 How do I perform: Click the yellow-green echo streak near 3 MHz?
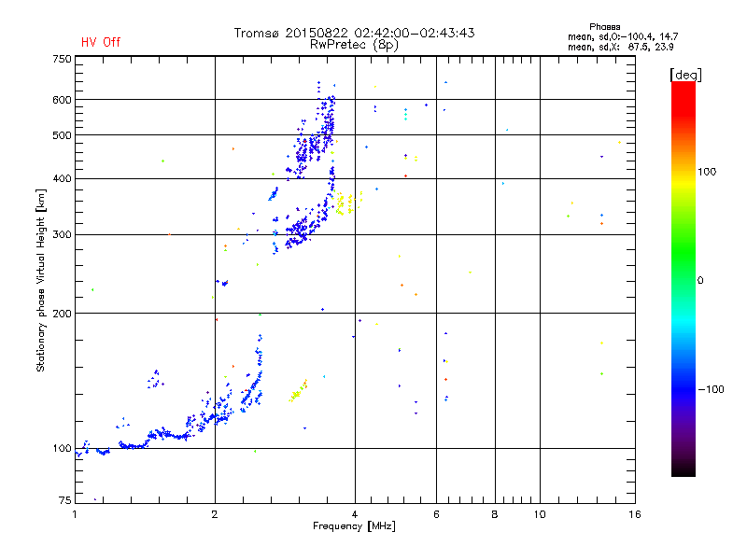[x=298, y=391]
